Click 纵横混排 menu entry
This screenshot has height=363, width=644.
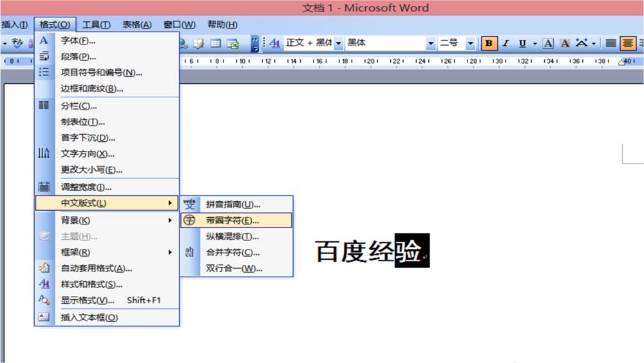tap(232, 237)
